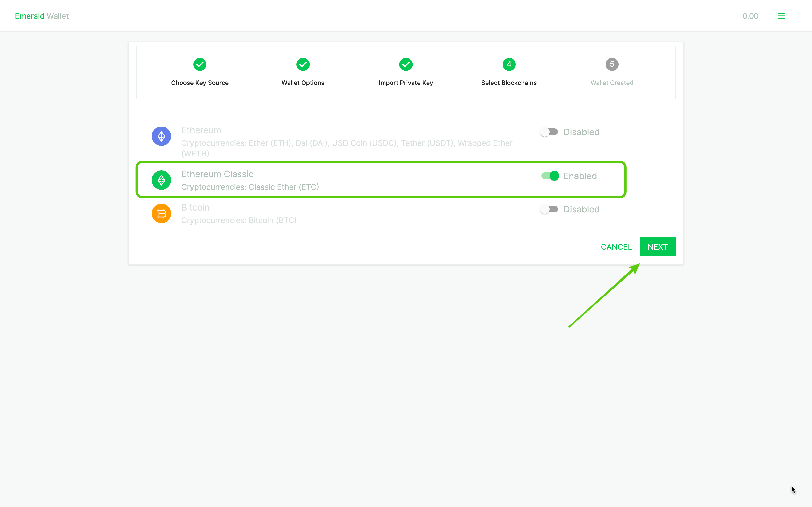Click the CANCEL button
812x507 pixels.
click(617, 246)
